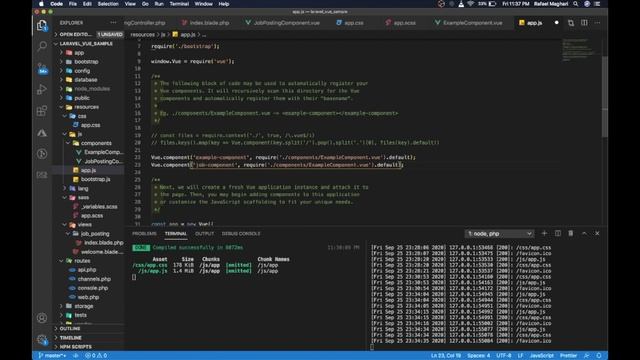Change indentation via Spaces: 4

pyautogui.click(x=478, y=356)
